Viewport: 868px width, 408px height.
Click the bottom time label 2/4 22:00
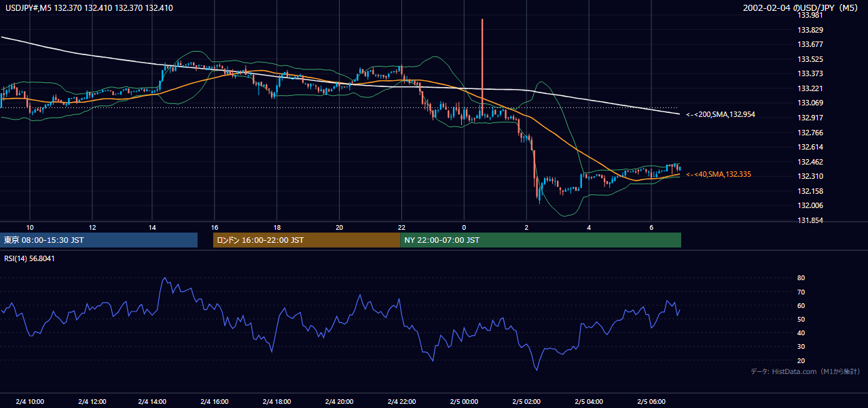point(402,401)
